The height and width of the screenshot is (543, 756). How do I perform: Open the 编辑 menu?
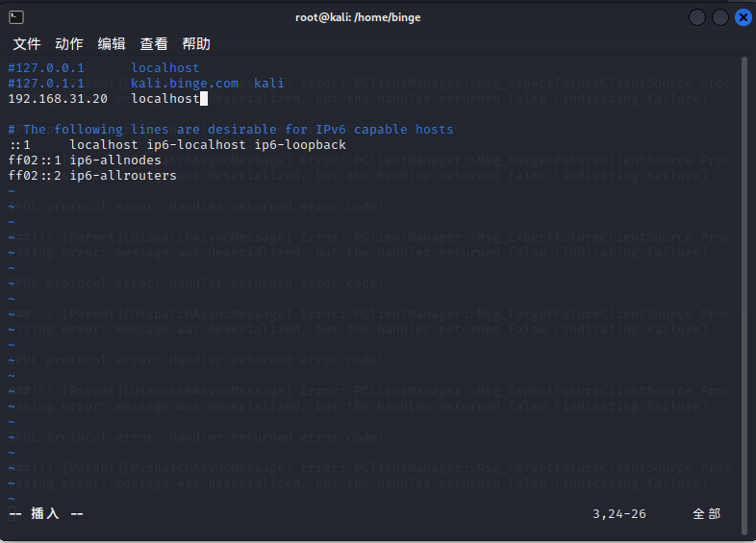112,44
